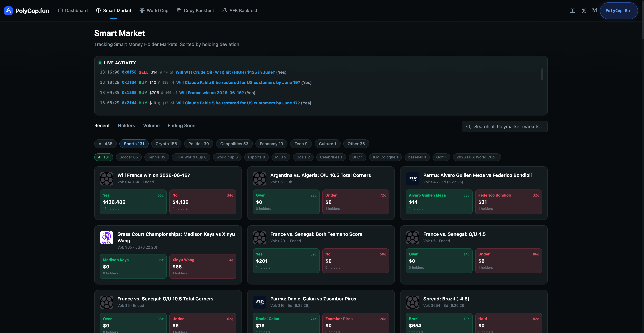Click soccer ball icon for Spread: Brazil

click(x=413, y=302)
